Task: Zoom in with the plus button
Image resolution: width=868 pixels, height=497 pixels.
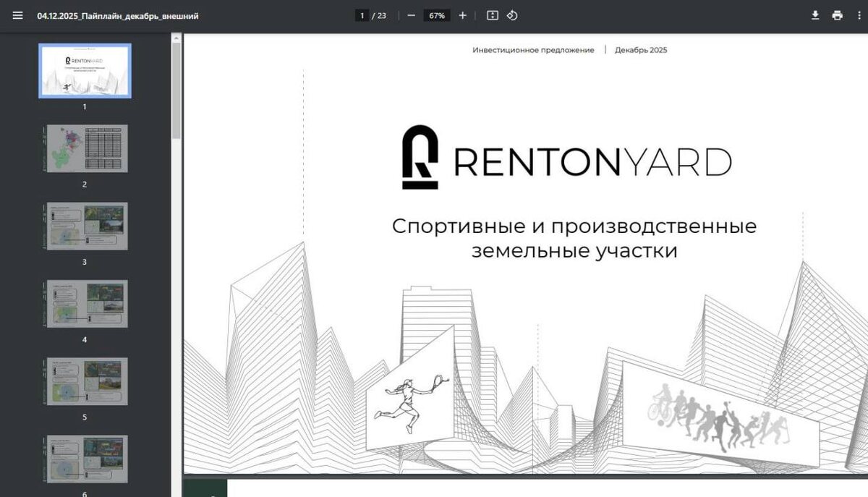Action: tap(463, 15)
